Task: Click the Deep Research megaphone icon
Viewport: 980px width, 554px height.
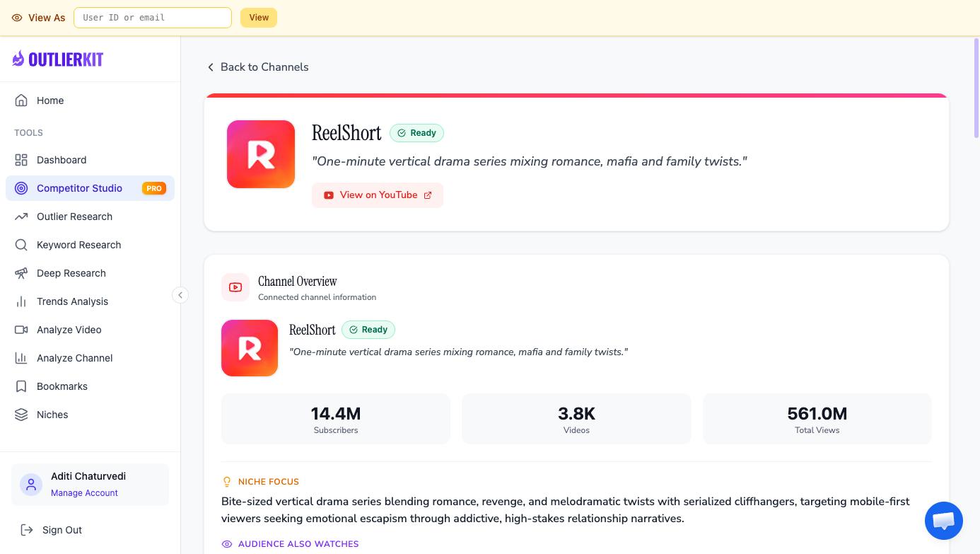Action: click(21, 273)
